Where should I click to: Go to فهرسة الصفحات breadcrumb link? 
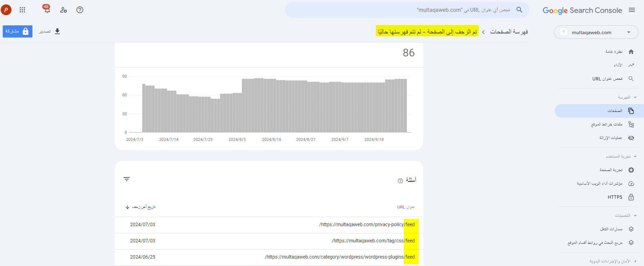509,32
